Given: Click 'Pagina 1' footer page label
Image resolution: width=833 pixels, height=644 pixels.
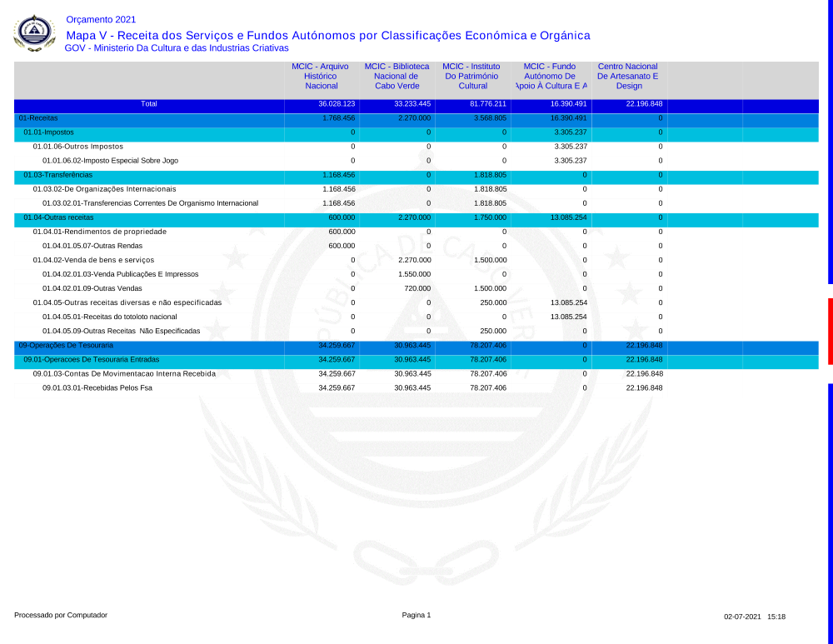Looking at the screenshot, I should pos(416,615).
